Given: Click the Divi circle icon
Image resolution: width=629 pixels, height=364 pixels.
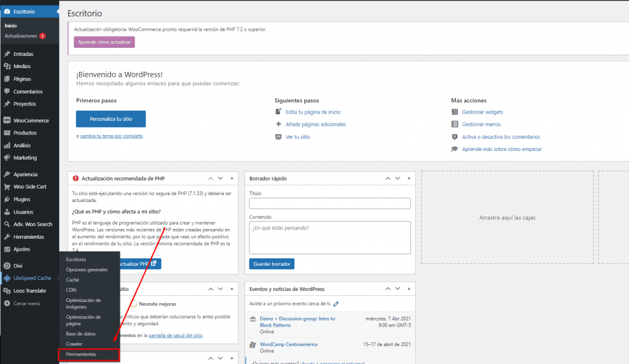Looking at the screenshot, I should [x=7, y=266].
